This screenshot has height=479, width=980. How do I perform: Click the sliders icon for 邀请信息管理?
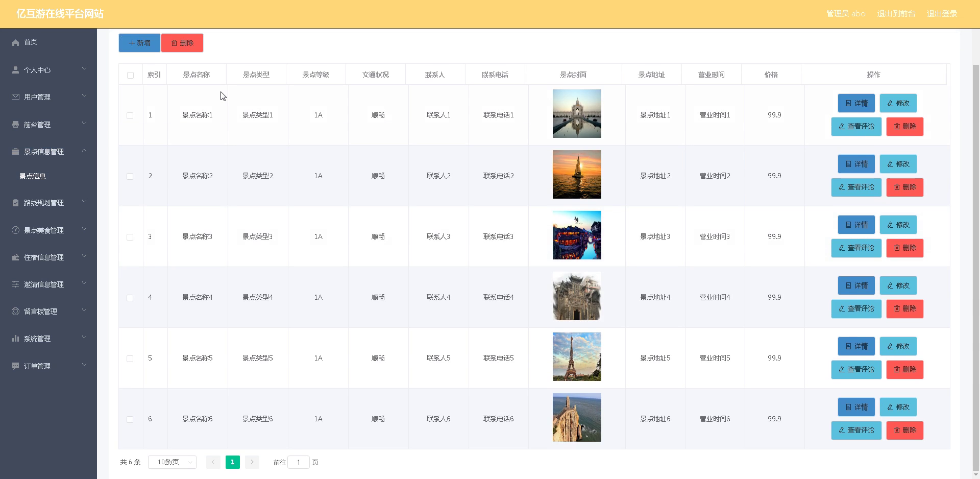tap(15, 284)
